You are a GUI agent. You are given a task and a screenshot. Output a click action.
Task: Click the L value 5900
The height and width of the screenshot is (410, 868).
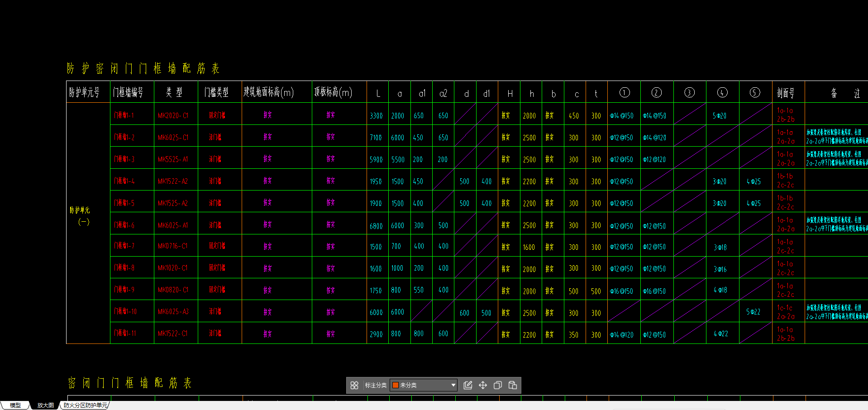[x=376, y=160]
